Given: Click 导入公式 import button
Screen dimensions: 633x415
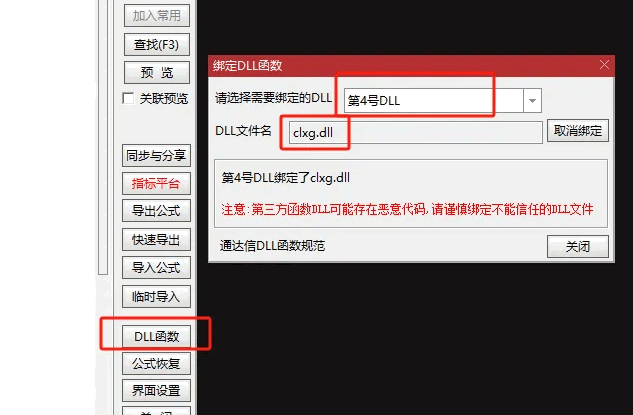Looking at the screenshot, I should 156,268.
